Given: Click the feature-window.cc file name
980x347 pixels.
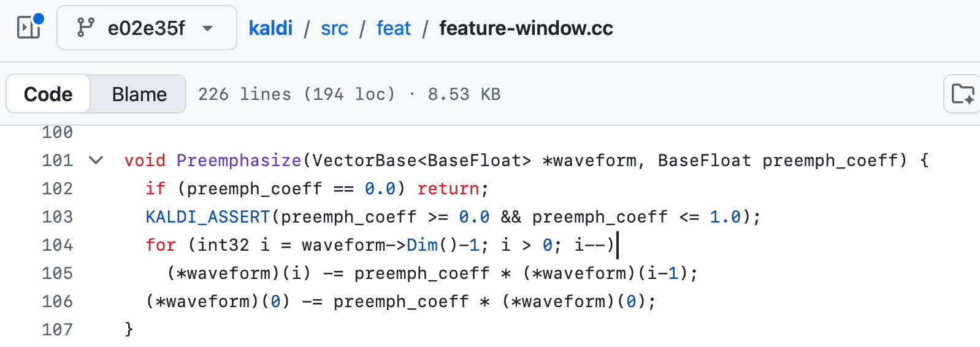Looking at the screenshot, I should (x=526, y=28).
